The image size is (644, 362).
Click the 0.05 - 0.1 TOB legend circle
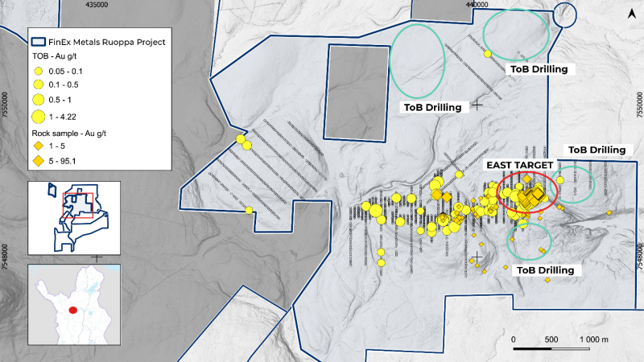point(38,71)
